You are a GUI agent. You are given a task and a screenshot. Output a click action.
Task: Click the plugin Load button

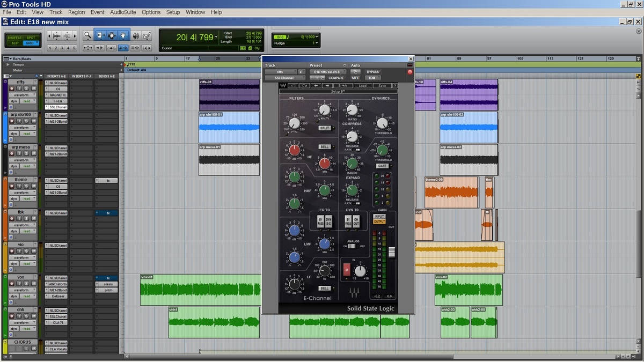[363, 85]
